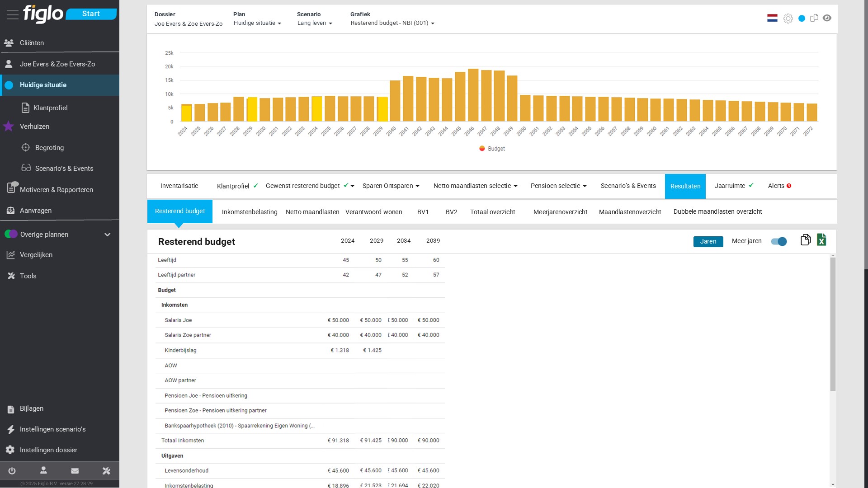Click the Motiveren & Rapporteren icon
The width and height of the screenshot is (868, 488).
12,187
